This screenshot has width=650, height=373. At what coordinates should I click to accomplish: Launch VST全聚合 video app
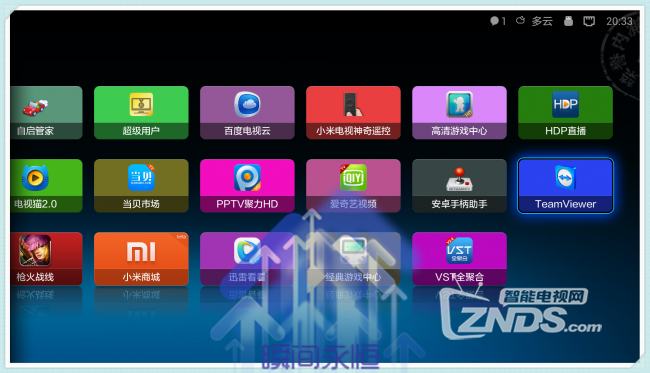coord(459,259)
